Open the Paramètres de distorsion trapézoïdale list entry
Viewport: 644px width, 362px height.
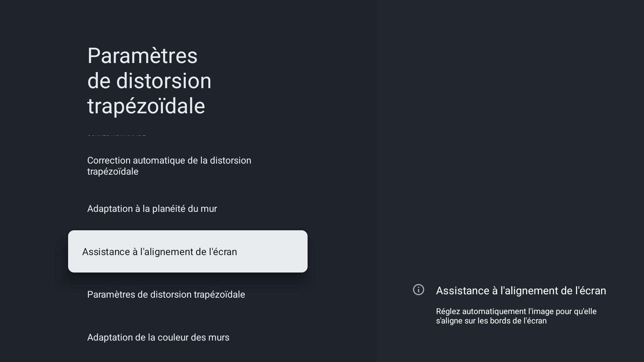[166, 295]
